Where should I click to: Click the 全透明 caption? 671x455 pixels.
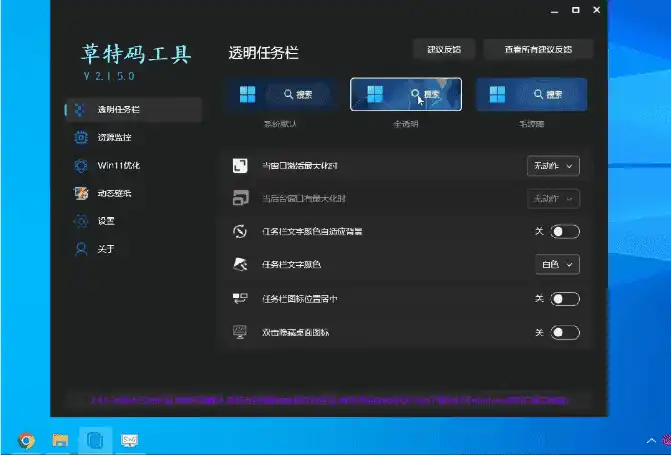point(406,124)
